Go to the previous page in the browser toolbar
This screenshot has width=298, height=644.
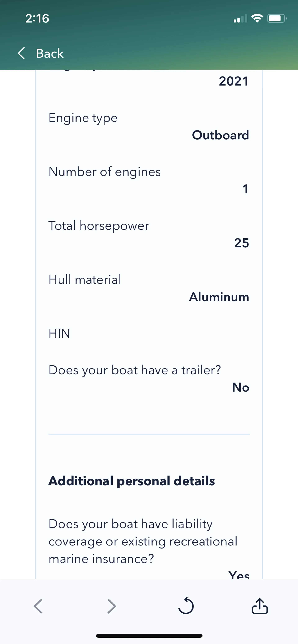coord(38,606)
